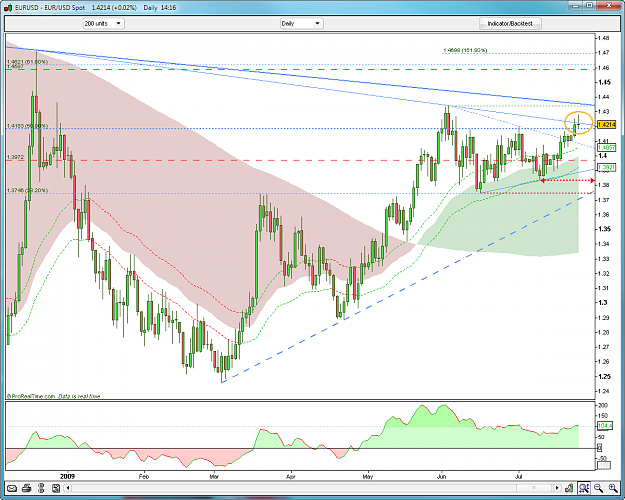Click the Jul date axis label
The height and width of the screenshot is (500, 625).
(x=519, y=476)
